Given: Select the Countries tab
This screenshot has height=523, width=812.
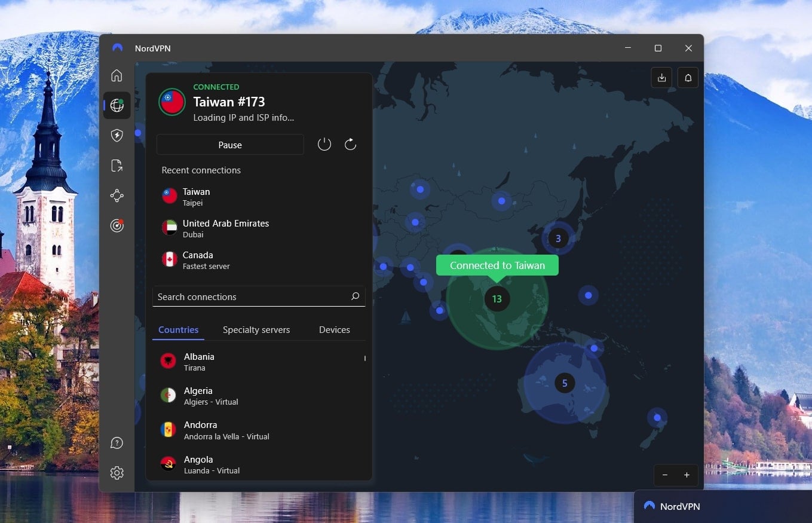Looking at the screenshot, I should (x=178, y=329).
